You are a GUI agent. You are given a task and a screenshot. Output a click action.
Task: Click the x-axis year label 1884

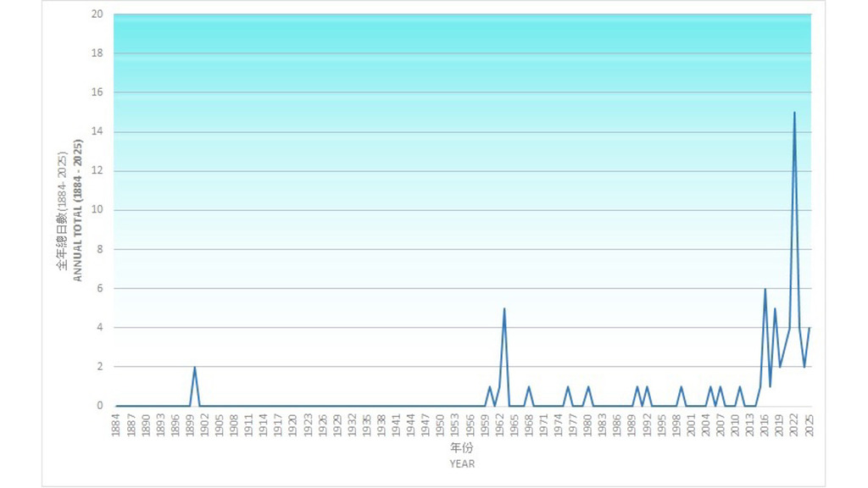coord(116,423)
